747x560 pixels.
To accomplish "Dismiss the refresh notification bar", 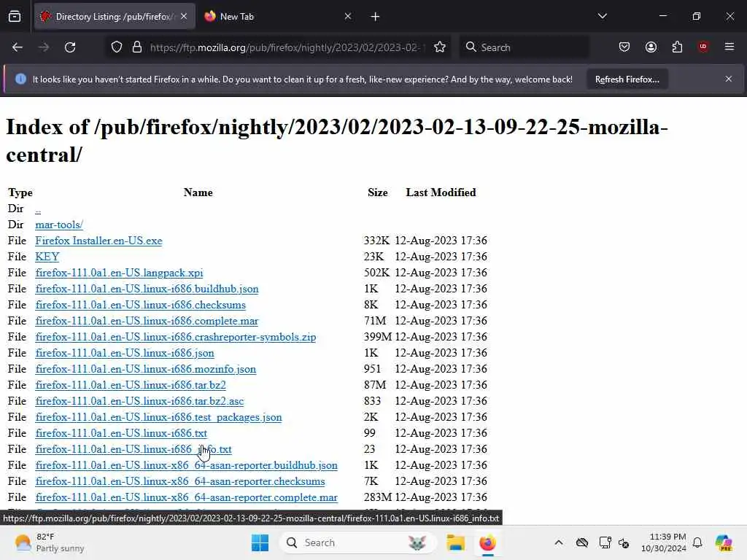I will click(x=729, y=79).
